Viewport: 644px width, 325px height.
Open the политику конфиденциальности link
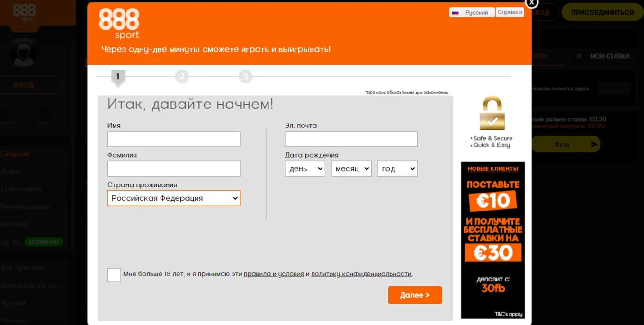(x=362, y=274)
